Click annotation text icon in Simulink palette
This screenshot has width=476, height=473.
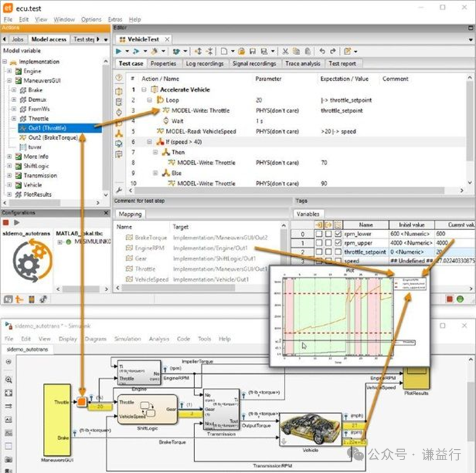(x=9, y=420)
